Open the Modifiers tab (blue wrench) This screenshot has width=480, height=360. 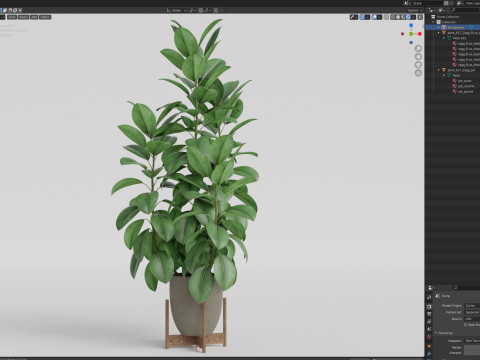(x=429, y=354)
